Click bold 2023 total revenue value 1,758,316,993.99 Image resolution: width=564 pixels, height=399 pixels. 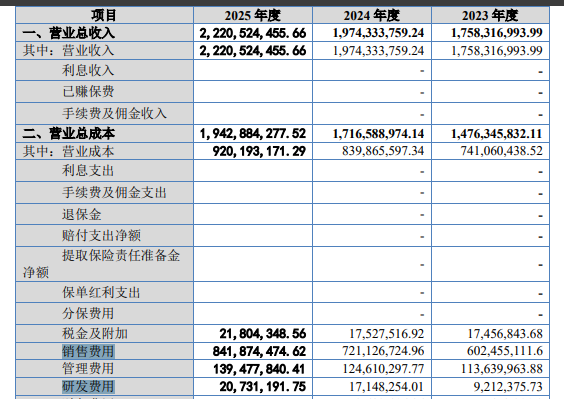coord(497,33)
